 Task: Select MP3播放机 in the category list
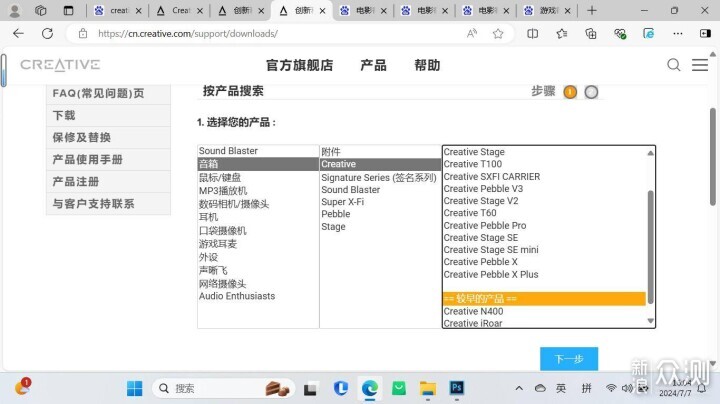[258, 191]
